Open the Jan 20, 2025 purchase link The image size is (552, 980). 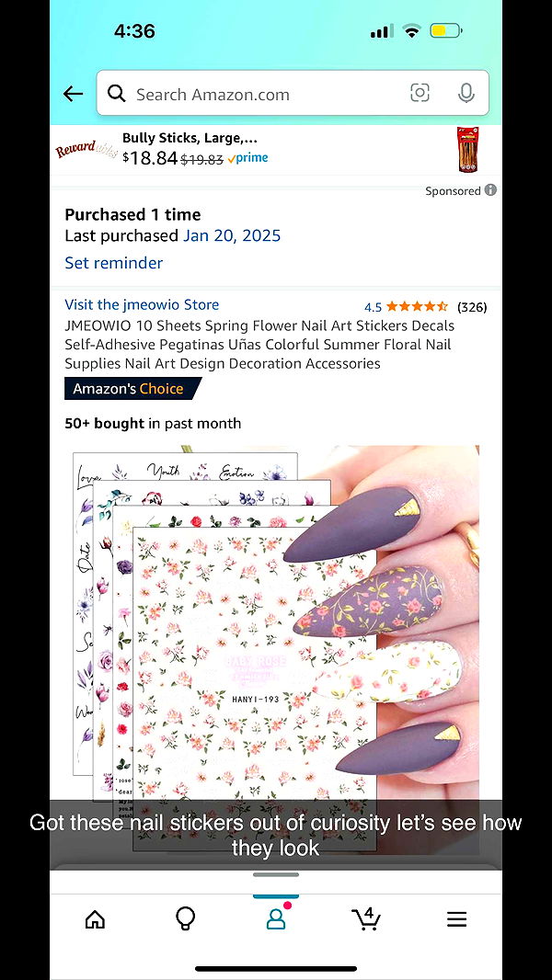232,235
